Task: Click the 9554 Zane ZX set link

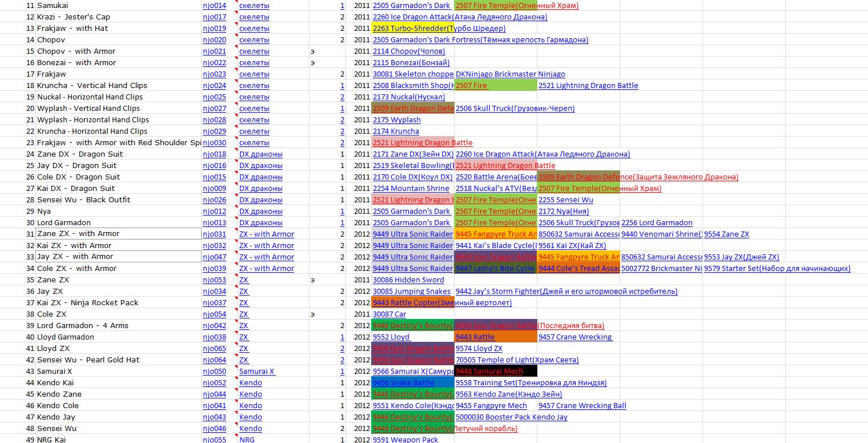Action: coord(726,234)
